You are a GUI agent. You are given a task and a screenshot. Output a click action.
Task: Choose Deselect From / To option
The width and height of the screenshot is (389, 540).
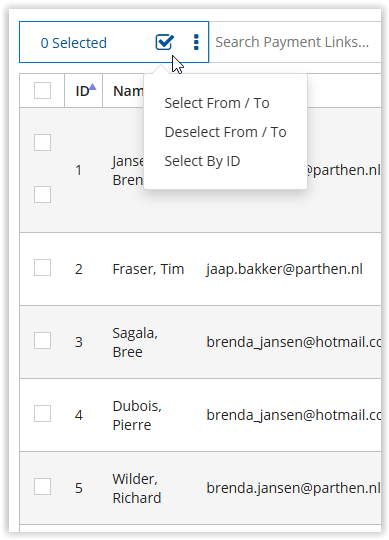[x=225, y=132]
